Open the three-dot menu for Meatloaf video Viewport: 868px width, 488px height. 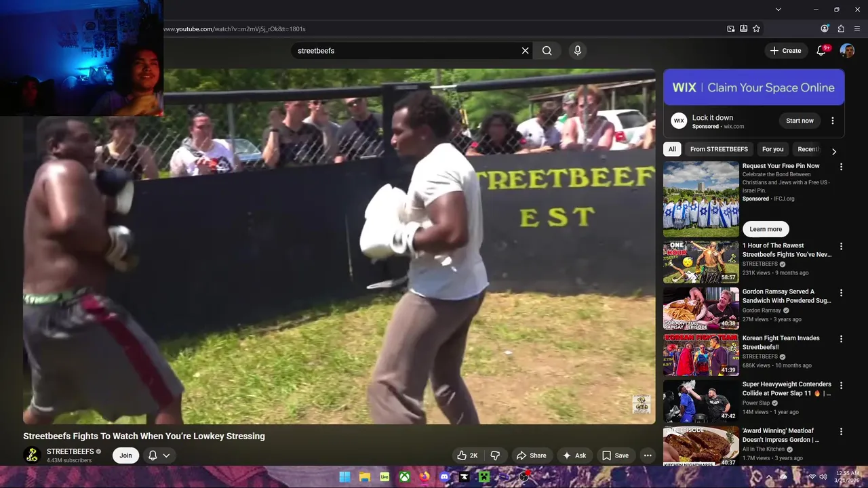pyautogui.click(x=842, y=432)
